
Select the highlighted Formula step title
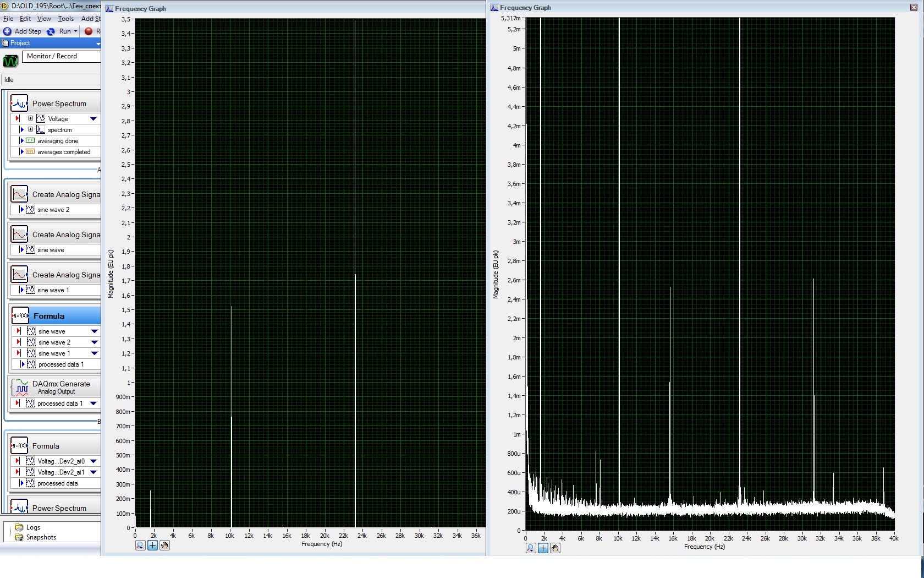(49, 316)
